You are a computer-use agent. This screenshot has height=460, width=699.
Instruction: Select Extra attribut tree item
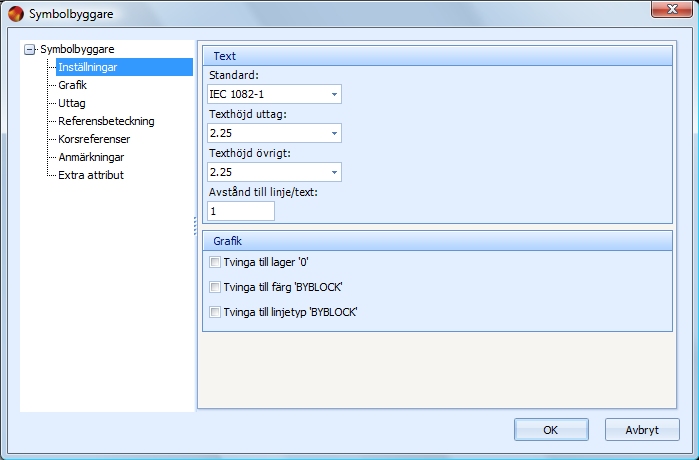pyautogui.click(x=91, y=175)
